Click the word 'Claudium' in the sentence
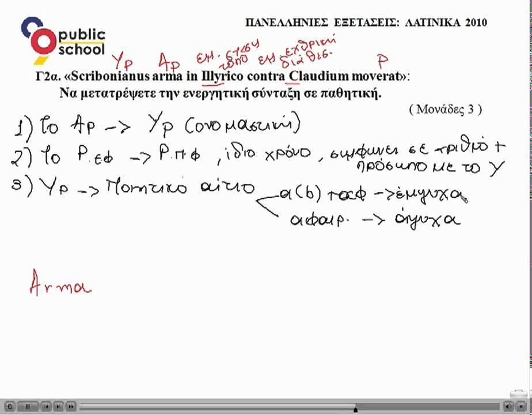The height and width of the screenshot is (415, 532). [318, 76]
